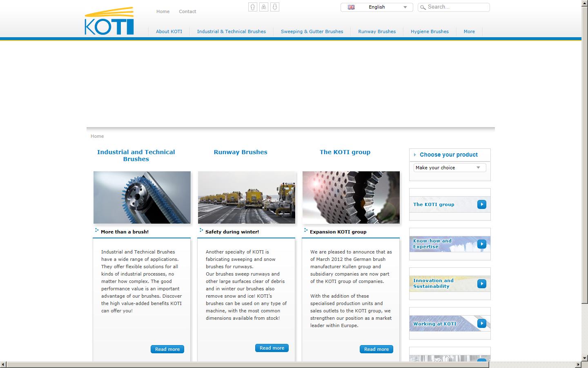Click the horizontal scrollbar right arrow
This screenshot has width=588, height=368.
pos(578,365)
